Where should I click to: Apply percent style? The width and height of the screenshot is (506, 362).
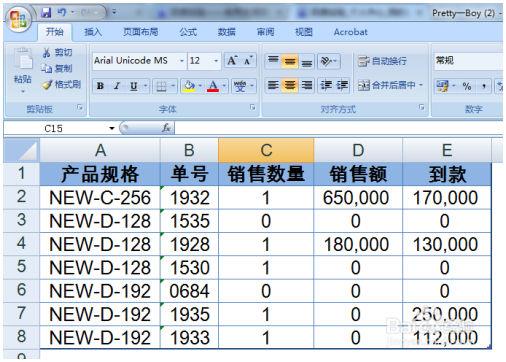467,86
